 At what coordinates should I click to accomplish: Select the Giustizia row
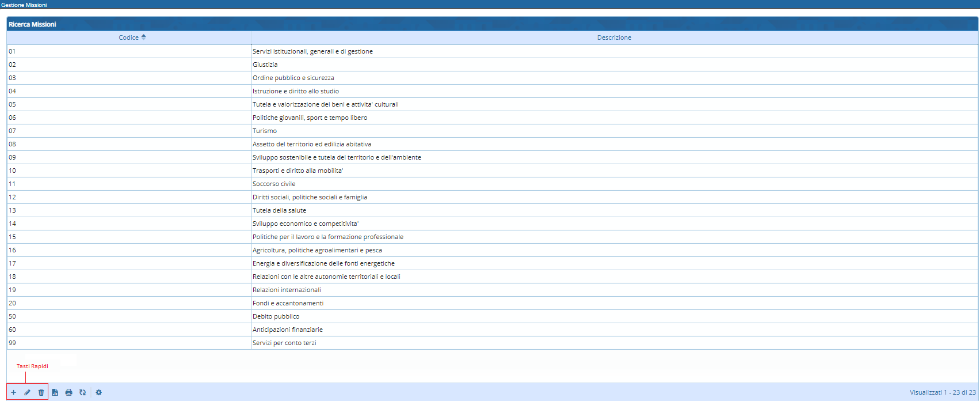click(265, 65)
